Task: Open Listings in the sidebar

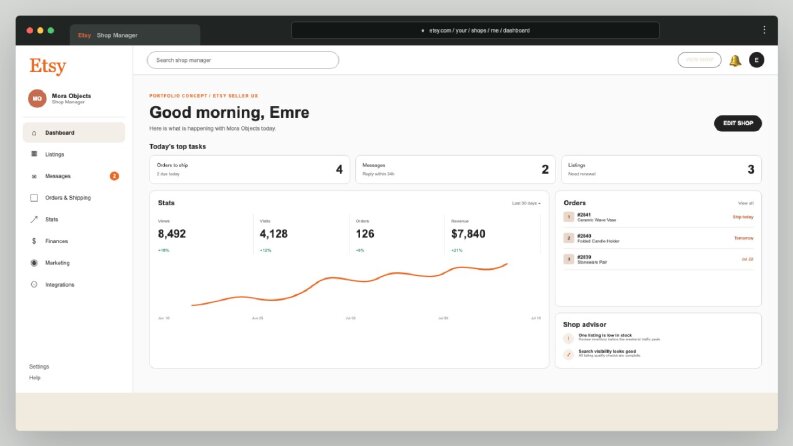Action: [74, 154]
